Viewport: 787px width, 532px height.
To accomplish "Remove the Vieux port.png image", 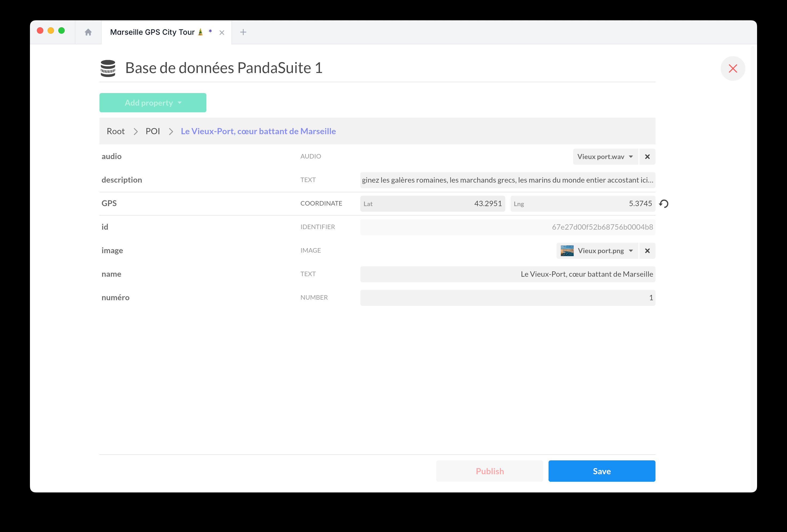I will (x=647, y=251).
